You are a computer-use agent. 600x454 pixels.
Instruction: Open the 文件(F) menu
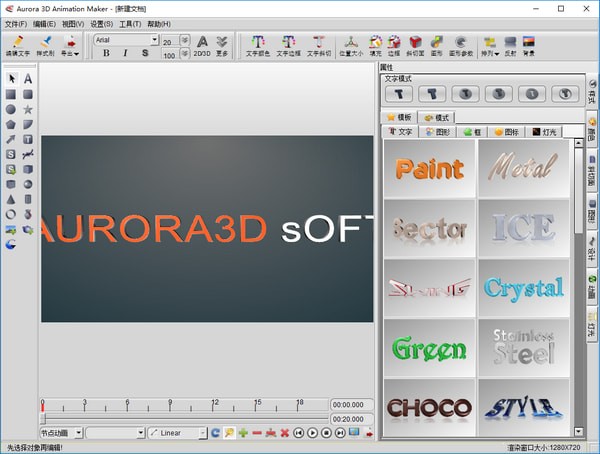16,23
